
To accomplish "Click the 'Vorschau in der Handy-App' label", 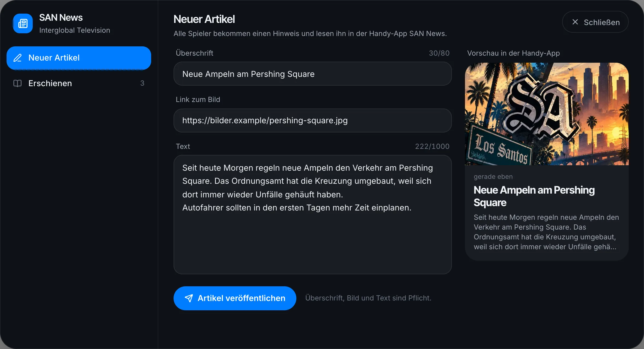I will 513,53.
